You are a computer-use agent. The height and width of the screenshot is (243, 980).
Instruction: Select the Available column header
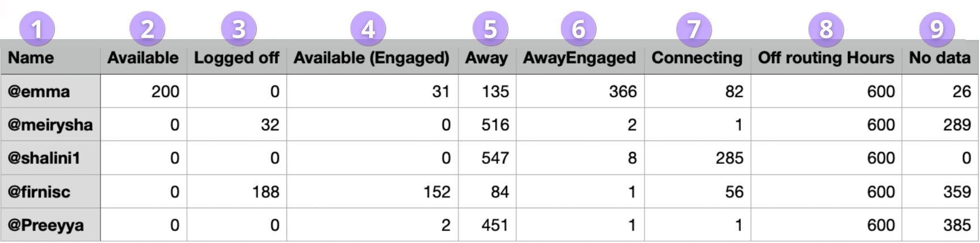(x=143, y=58)
